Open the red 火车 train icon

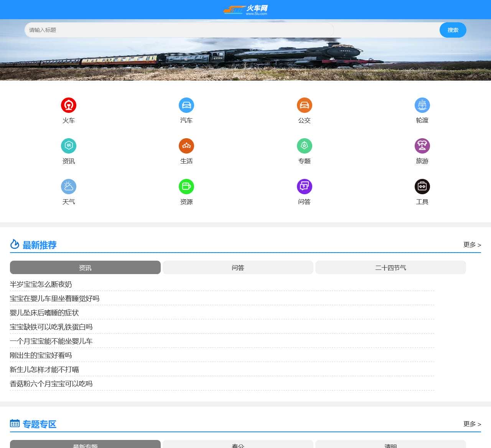tap(69, 105)
